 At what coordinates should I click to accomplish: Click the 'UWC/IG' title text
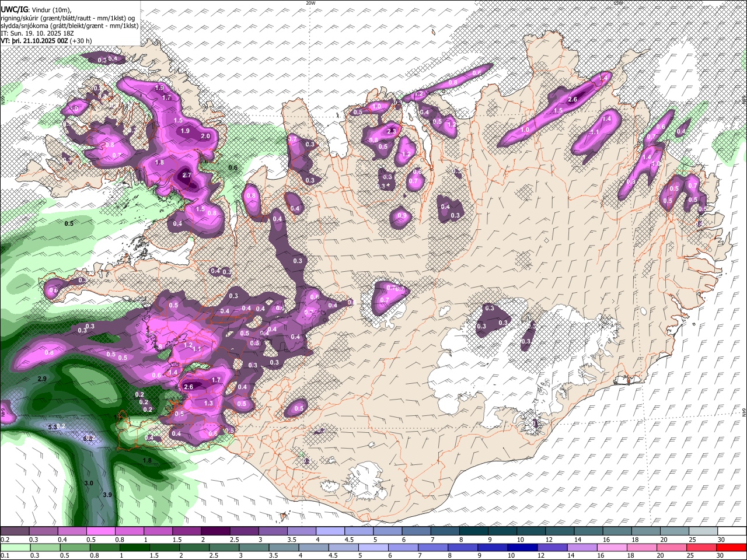(x=14, y=9)
